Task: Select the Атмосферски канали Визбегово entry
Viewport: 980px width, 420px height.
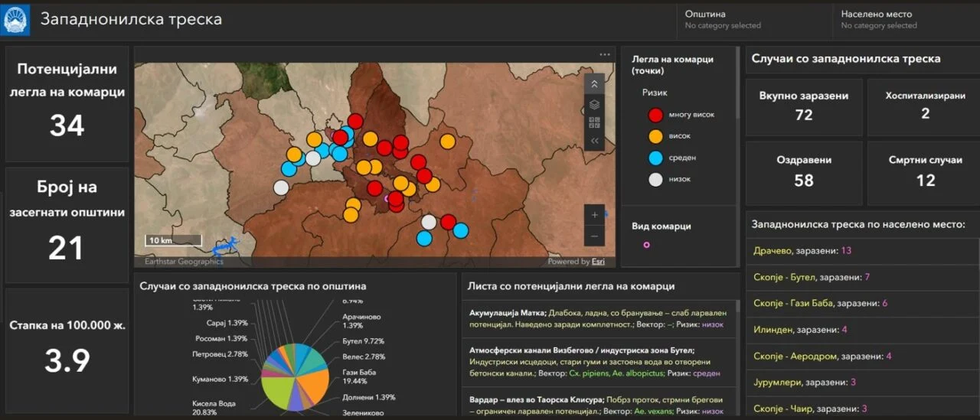Action: 599,362
